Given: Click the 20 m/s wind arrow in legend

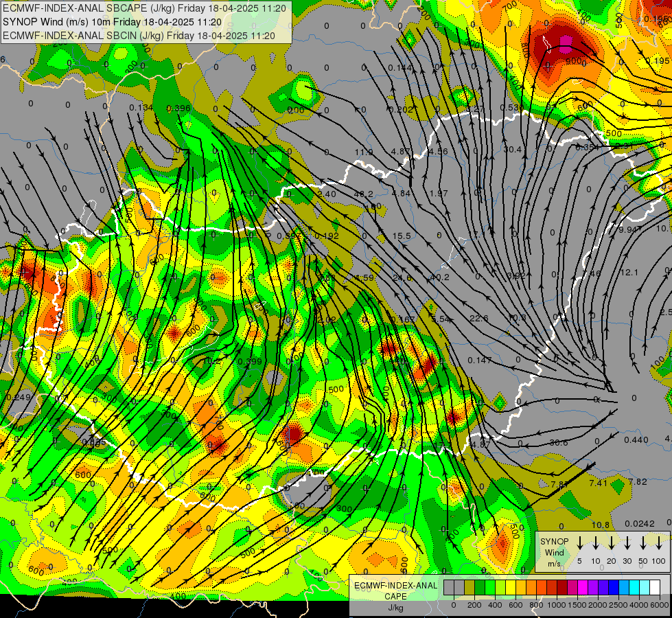Looking at the screenshot, I should 612,543.
